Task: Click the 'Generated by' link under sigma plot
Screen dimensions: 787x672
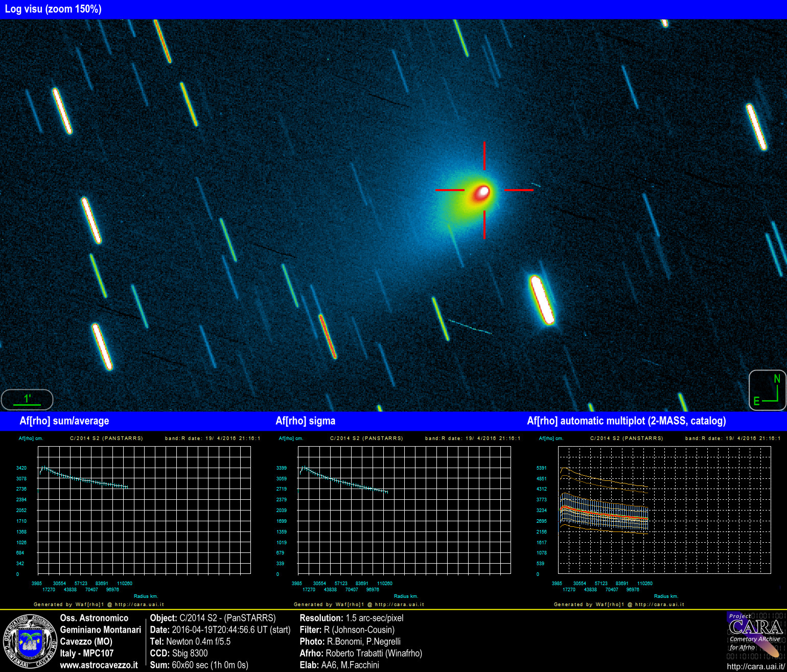Action: (359, 604)
